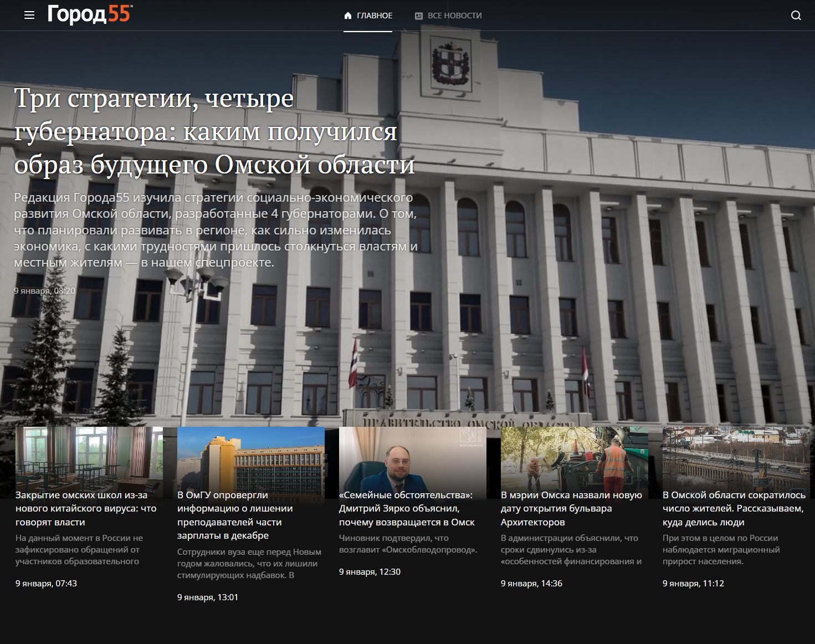The height and width of the screenshot is (644, 815).
Task: Open headline Три стратегии, четыре губернатора
Action: (x=214, y=131)
